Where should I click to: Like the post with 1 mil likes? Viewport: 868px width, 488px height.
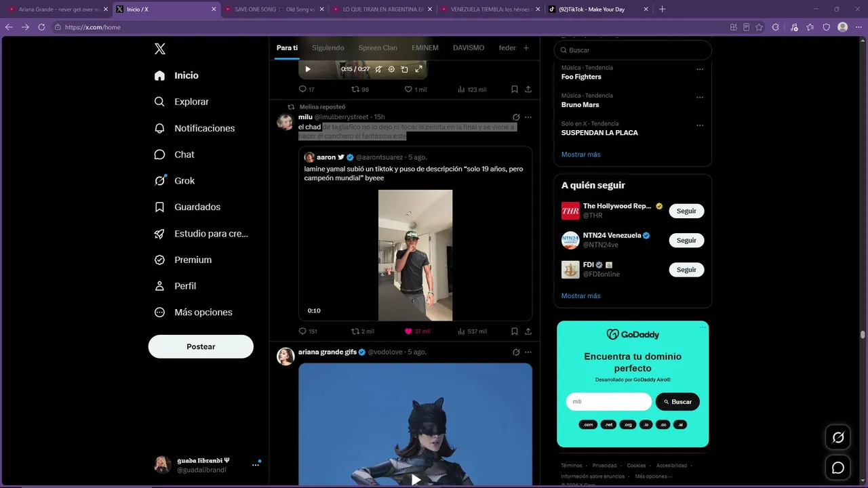[x=416, y=89]
